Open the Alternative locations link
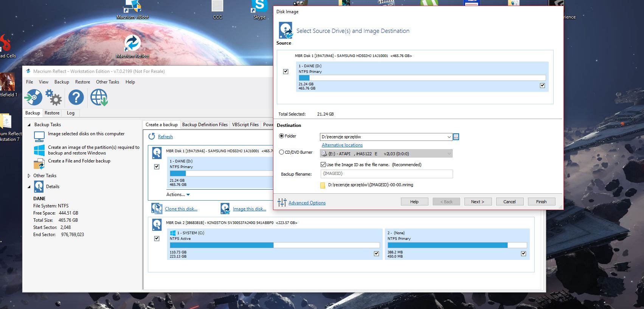 [342, 145]
